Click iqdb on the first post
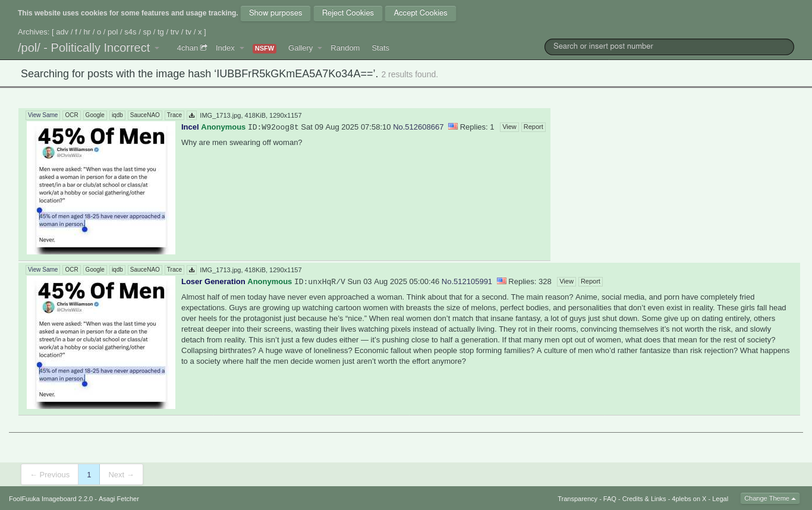 (x=117, y=115)
